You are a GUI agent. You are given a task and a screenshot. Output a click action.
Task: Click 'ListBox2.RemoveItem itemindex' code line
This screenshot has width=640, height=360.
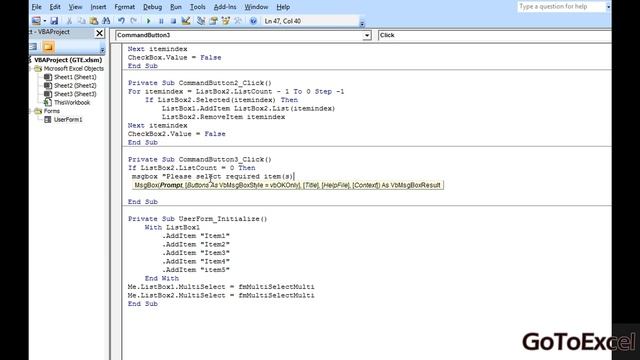pyautogui.click(x=223, y=117)
